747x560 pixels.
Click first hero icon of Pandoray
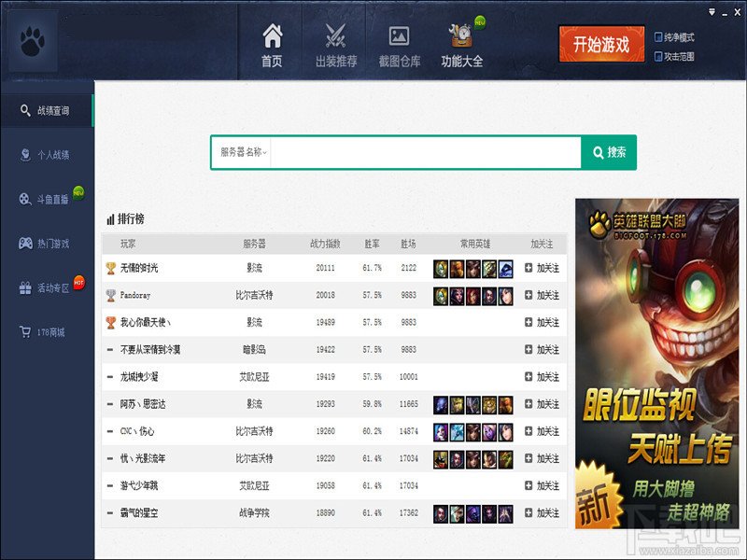point(441,296)
